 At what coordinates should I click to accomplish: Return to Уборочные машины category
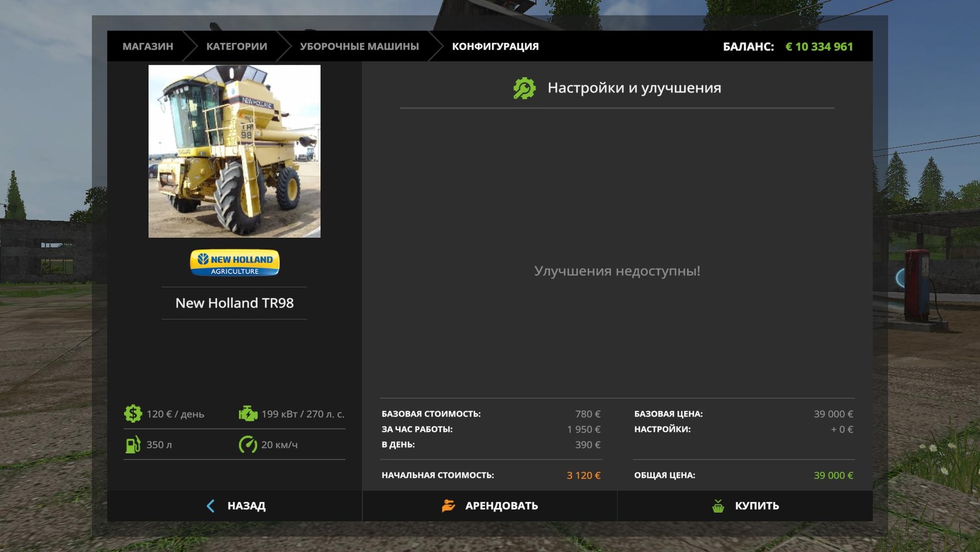[359, 46]
